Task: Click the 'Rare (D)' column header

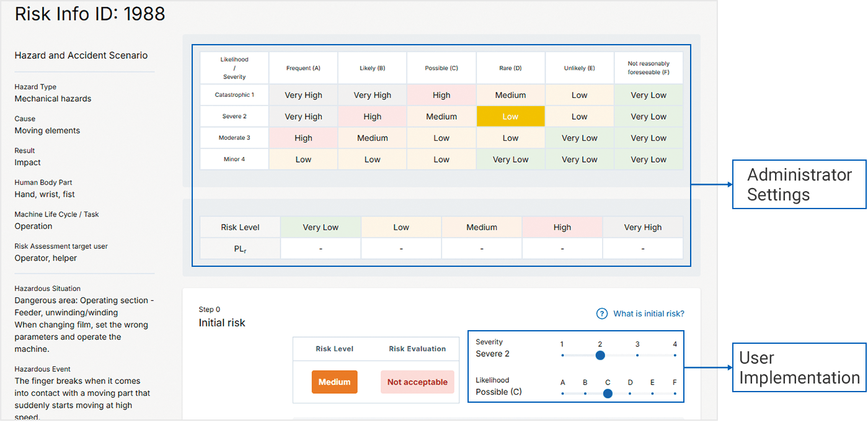Action: click(511, 68)
